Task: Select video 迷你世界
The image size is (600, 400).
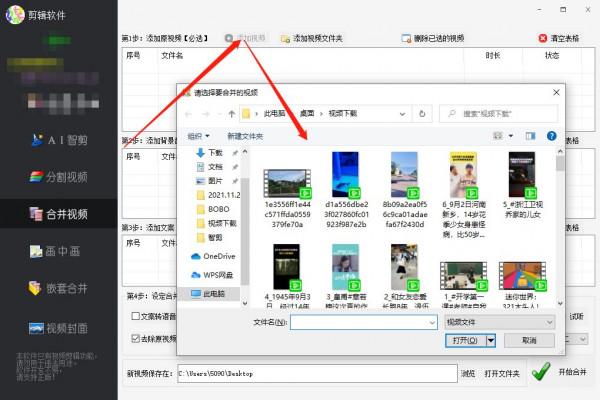Action: (522, 285)
